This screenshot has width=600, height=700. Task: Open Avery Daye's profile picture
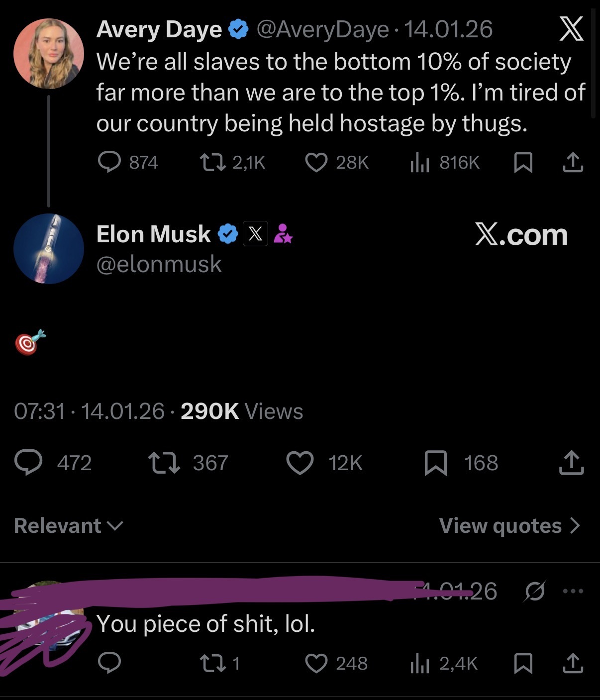(x=49, y=54)
